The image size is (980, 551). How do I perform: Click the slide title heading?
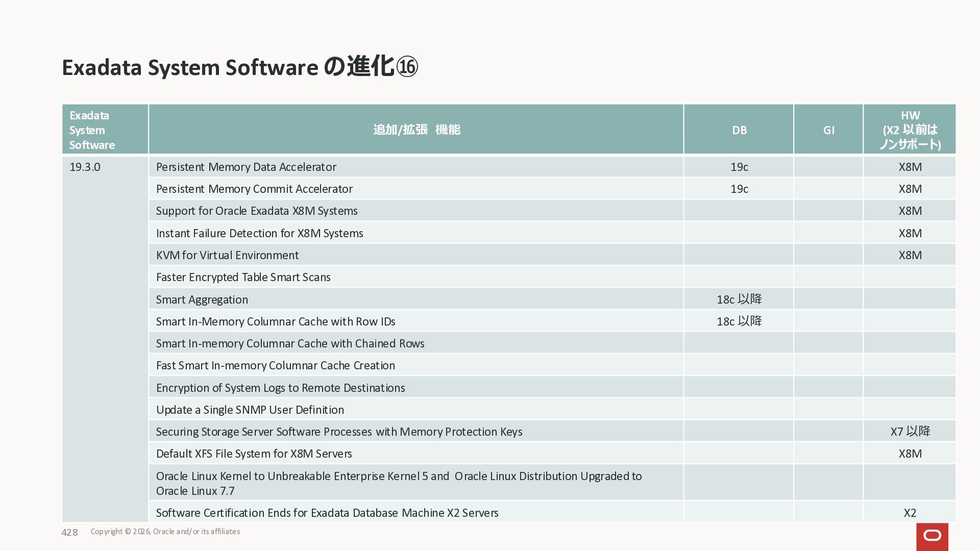click(x=240, y=67)
